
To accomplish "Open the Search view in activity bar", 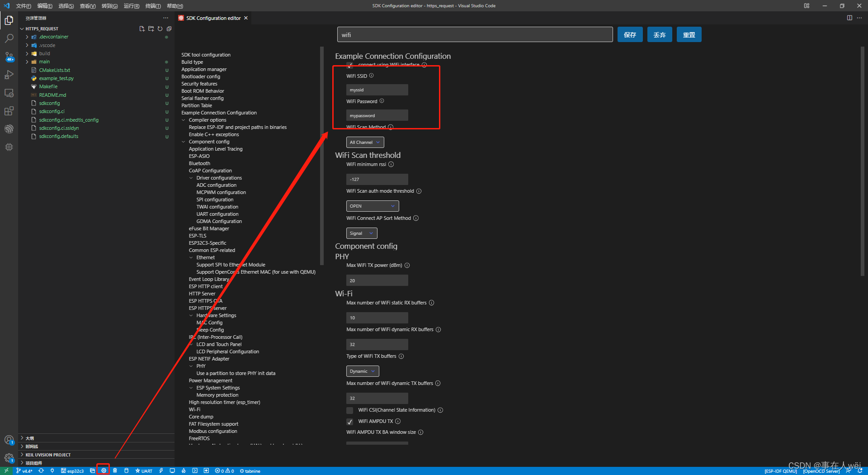I will click(9, 38).
